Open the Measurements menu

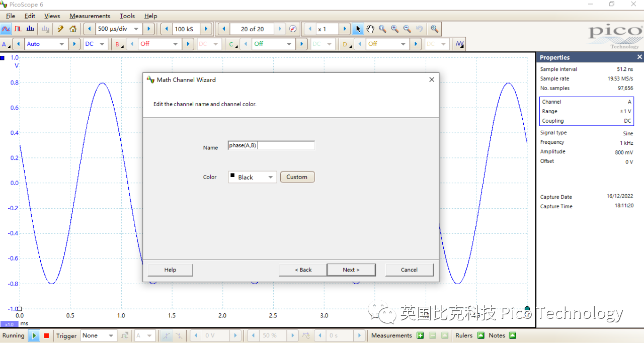click(90, 16)
